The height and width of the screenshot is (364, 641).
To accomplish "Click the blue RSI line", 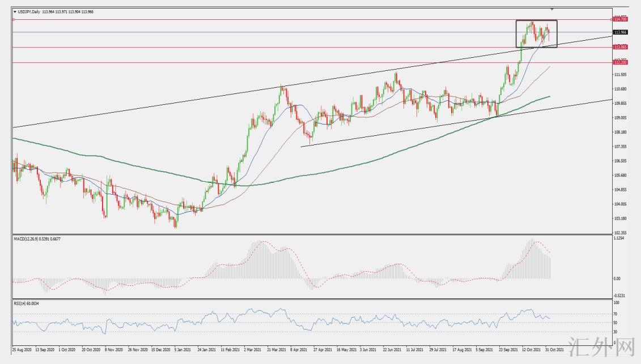I will coord(170,324).
